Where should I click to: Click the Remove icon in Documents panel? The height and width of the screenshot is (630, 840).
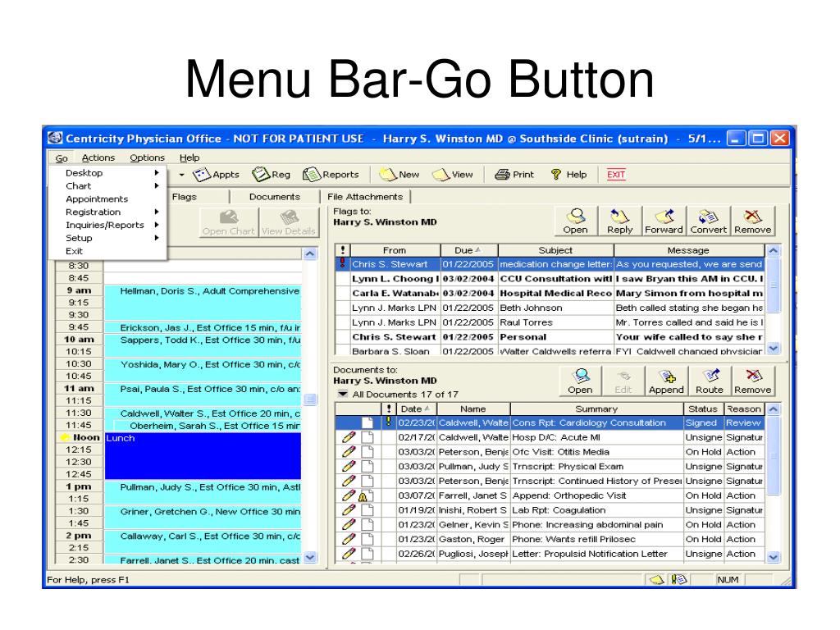pyautogui.click(x=753, y=381)
